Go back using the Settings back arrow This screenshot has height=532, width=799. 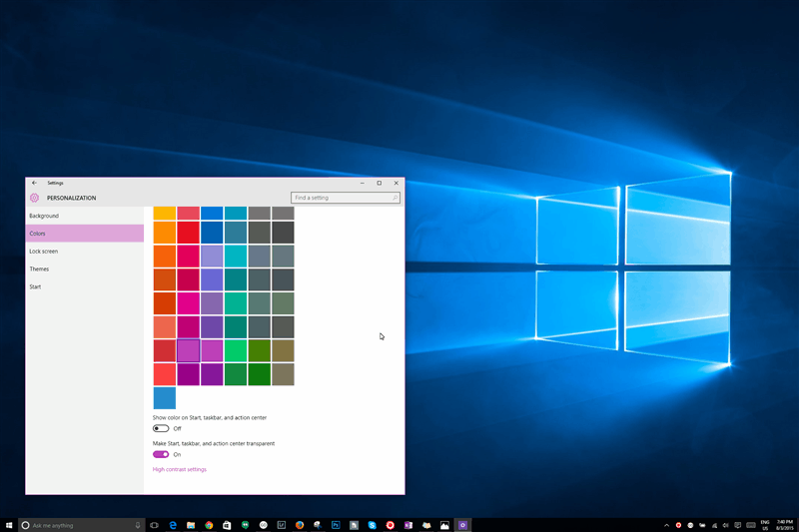pos(34,183)
